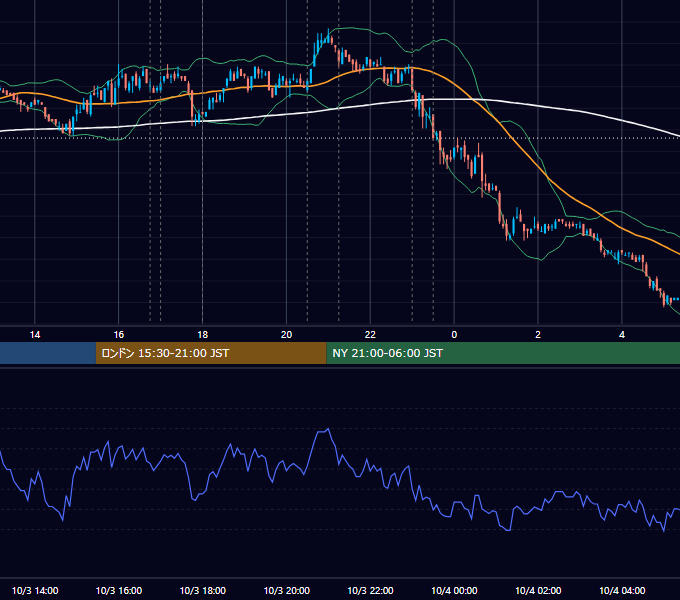Click the 10/3 22:00 date label

[x=370, y=590]
